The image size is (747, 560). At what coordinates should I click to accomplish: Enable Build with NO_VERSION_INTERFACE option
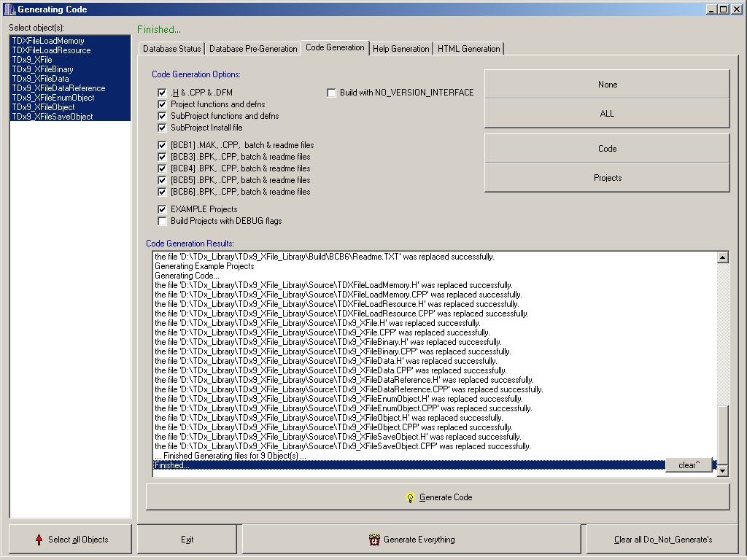pyautogui.click(x=331, y=93)
